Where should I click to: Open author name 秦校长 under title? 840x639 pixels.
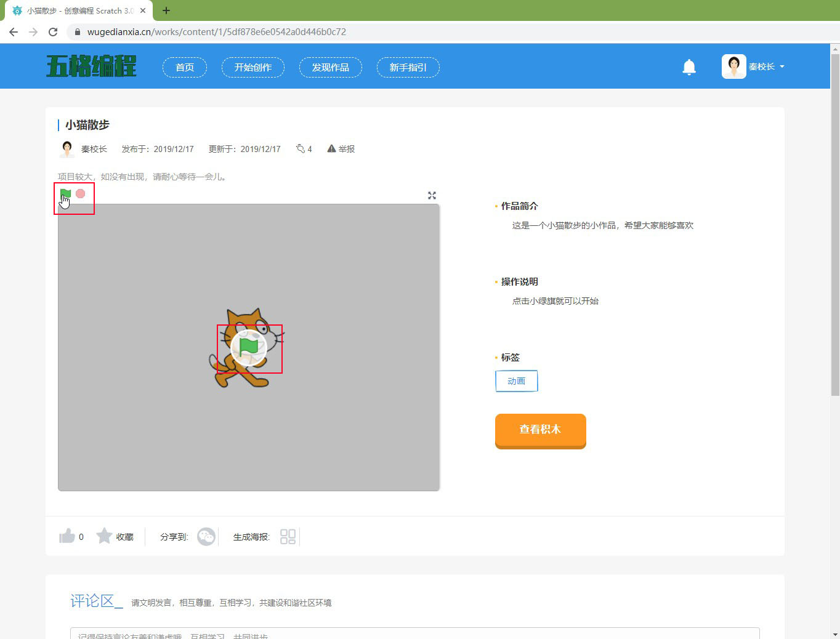pyautogui.click(x=94, y=149)
